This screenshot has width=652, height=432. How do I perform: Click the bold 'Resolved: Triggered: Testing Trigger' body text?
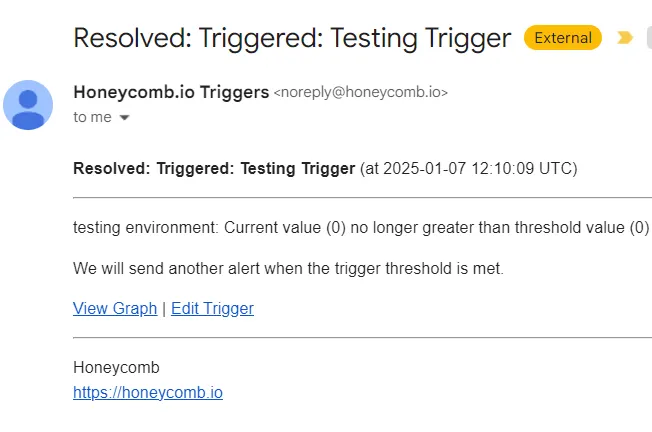tap(214, 167)
